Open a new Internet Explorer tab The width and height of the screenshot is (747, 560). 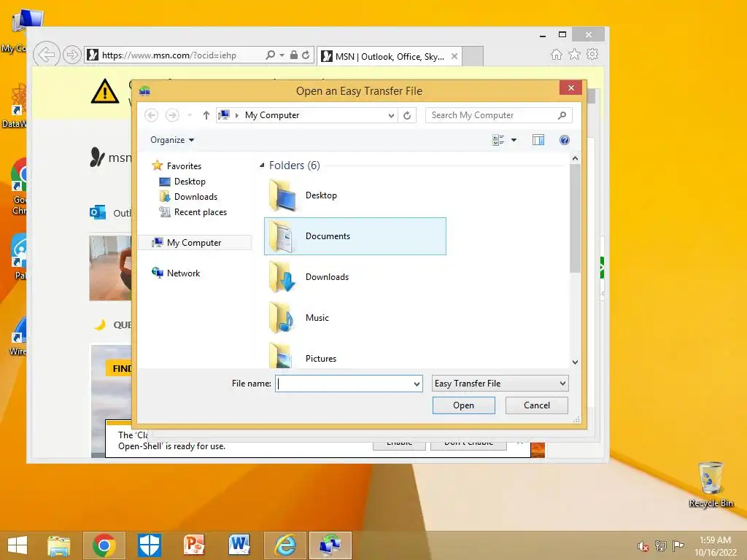click(x=473, y=56)
